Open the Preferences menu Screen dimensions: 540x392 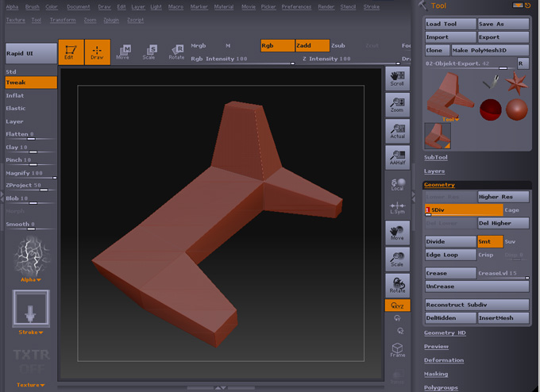pos(296,6)
